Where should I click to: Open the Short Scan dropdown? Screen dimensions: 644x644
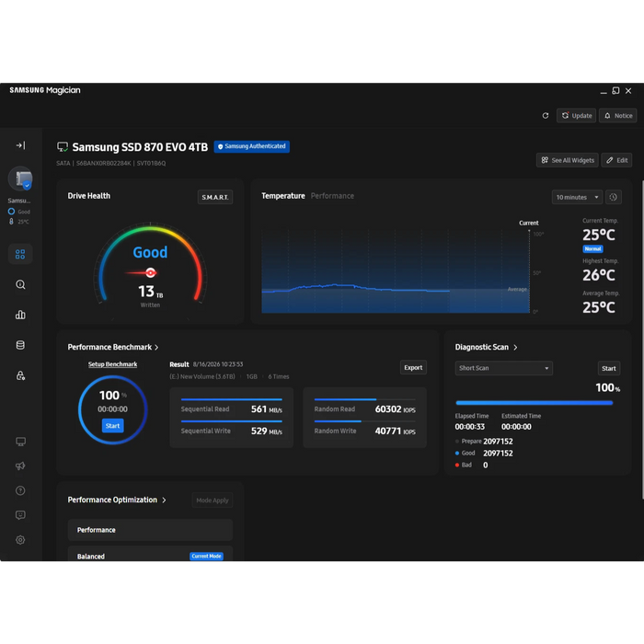point(503,368)
